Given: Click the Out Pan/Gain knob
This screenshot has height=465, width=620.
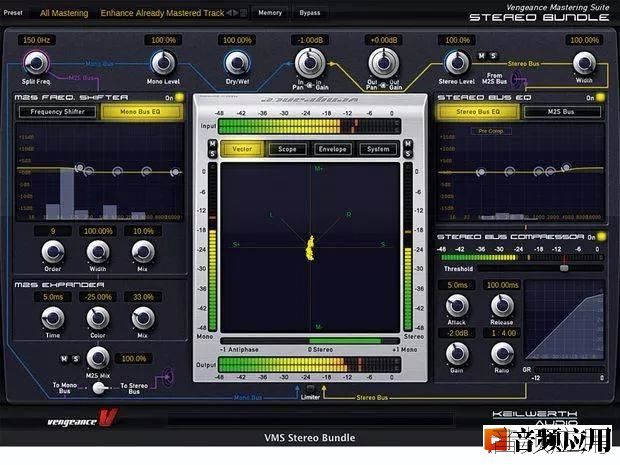Looking at the screenshot, I should pos(384,62).
